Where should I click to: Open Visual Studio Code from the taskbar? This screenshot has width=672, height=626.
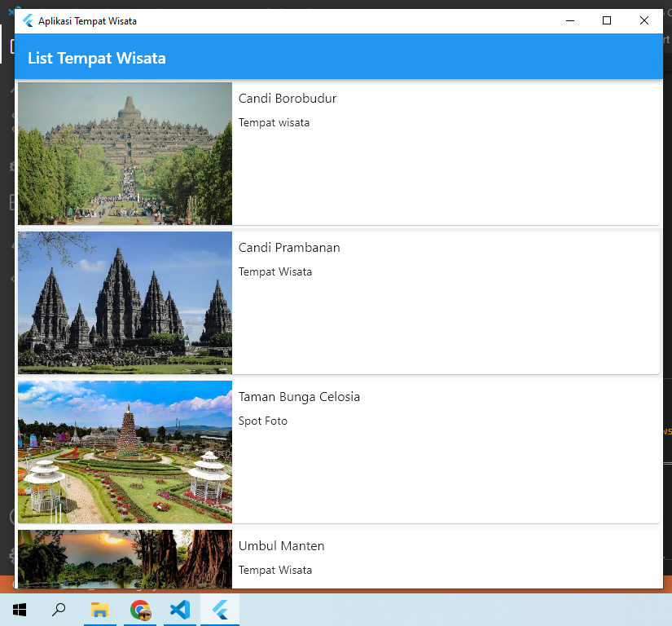[x=179, y=609]
